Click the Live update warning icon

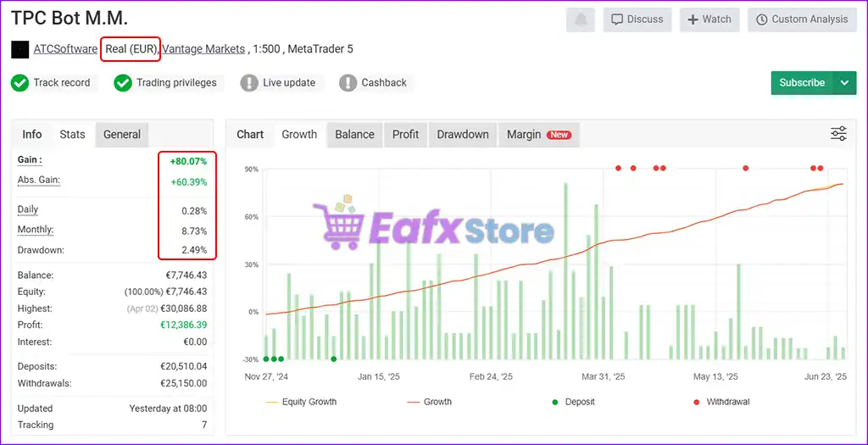249,83
